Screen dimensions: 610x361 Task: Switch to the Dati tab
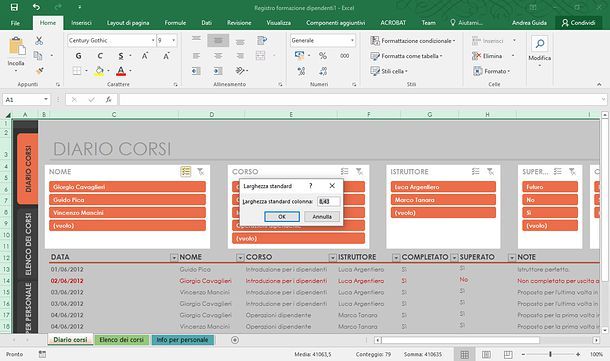click(x=207, y=23)
